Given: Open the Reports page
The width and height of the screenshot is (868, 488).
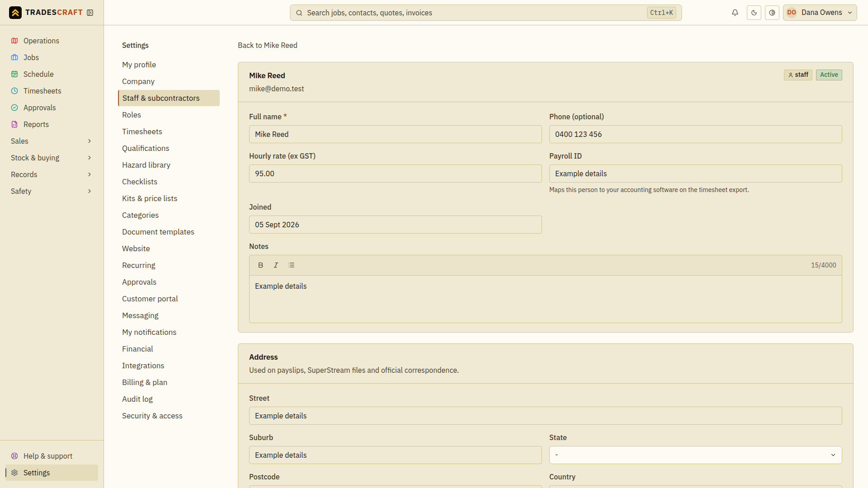Looking at the screenshot, I should pos(52,124).
